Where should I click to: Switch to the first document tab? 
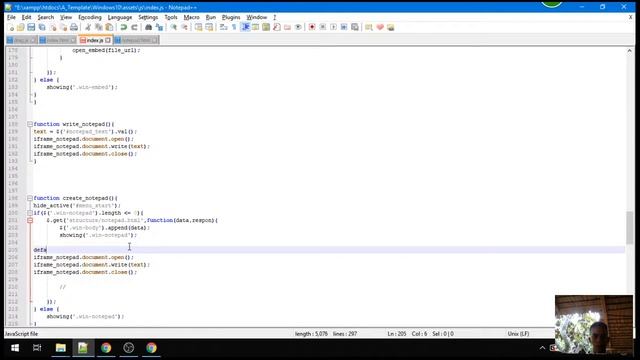(x=21, y=40)
